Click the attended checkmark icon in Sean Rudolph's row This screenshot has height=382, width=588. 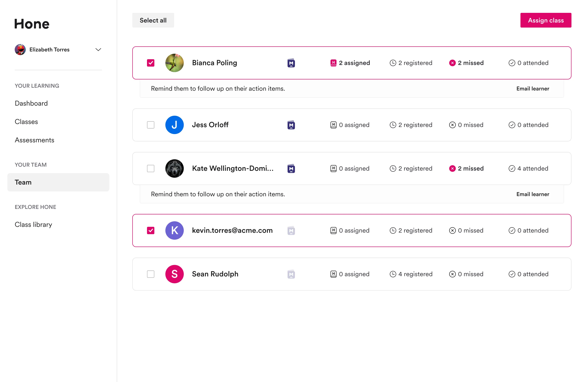click(x=512, y=274)
